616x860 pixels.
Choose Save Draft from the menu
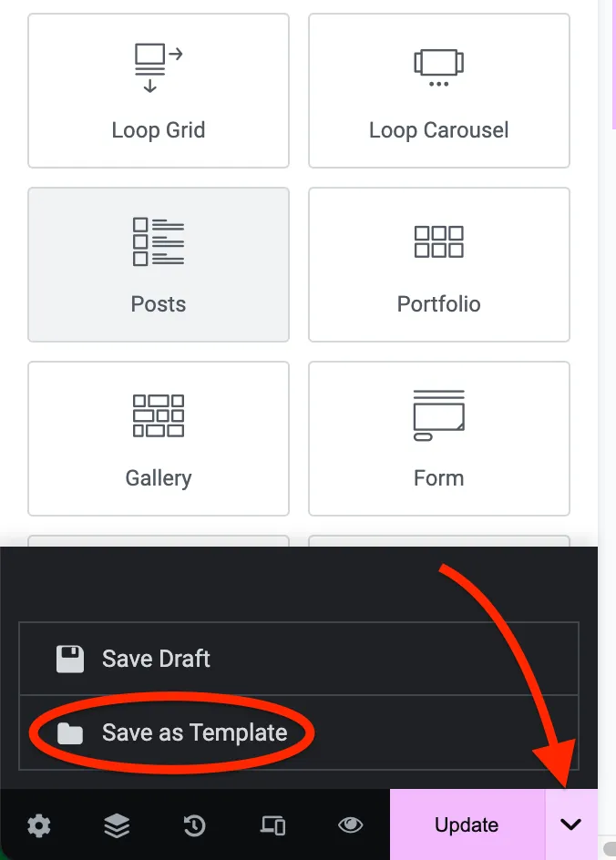tap(299, 658)
